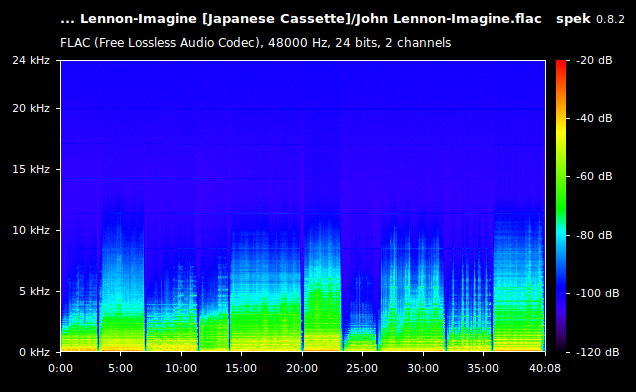This screenshot has width=636, height=392.
Task: Click the "25:00" time axis label
Action: [362, 368]
